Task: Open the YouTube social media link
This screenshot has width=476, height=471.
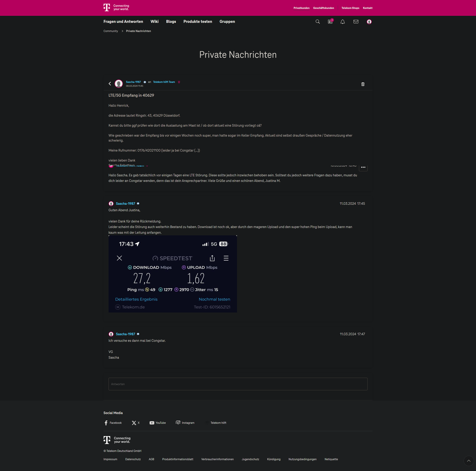Action: tap(158, 423)
